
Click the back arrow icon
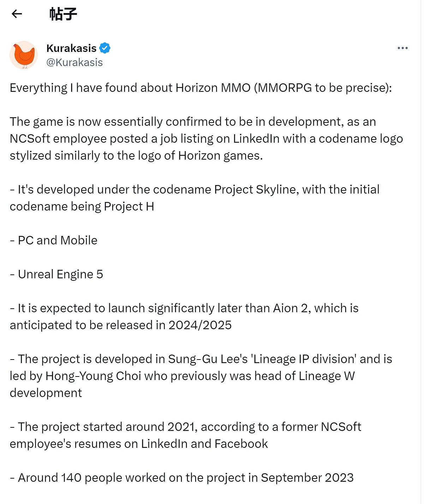17,14
